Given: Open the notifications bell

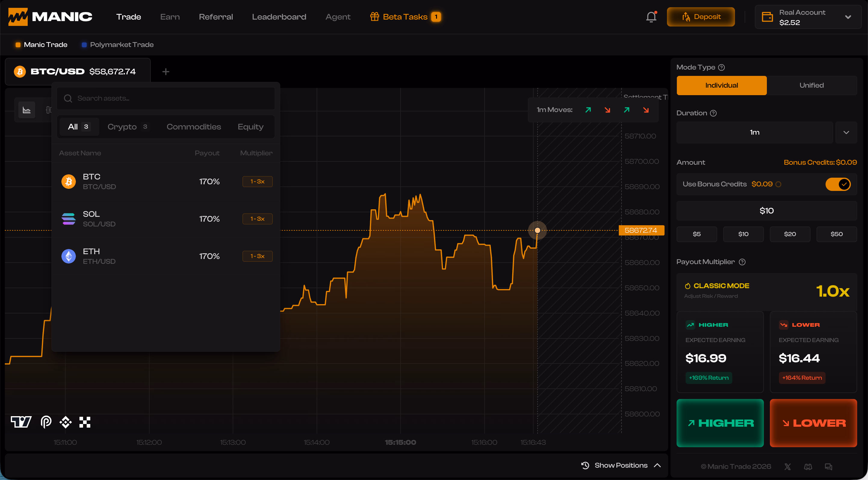Looking at the screenshot, I should (651, 17).
